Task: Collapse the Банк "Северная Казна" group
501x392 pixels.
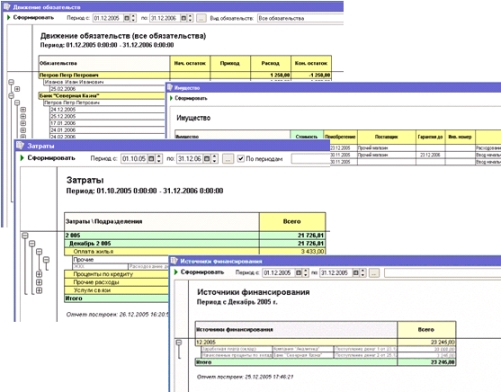Action: click(11, 96)
